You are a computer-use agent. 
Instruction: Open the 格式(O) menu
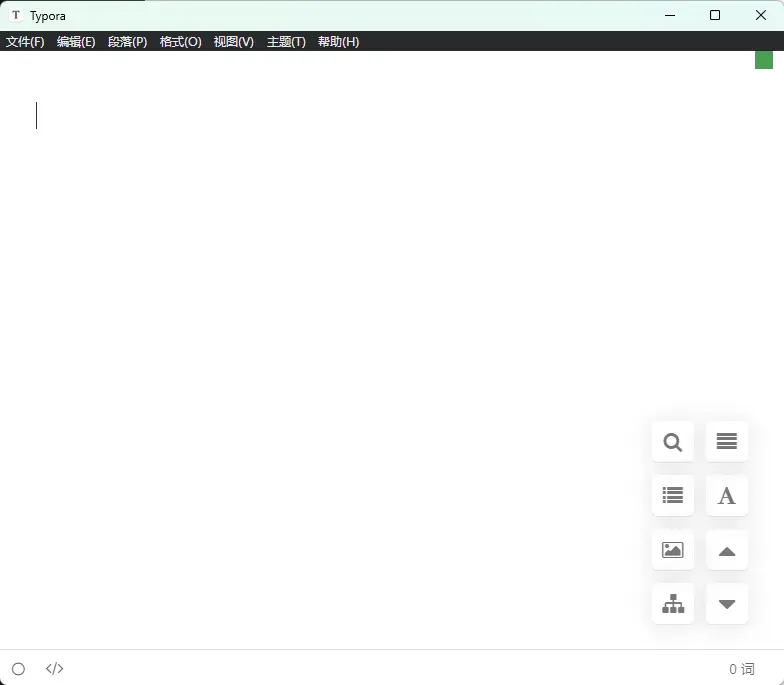180,42
